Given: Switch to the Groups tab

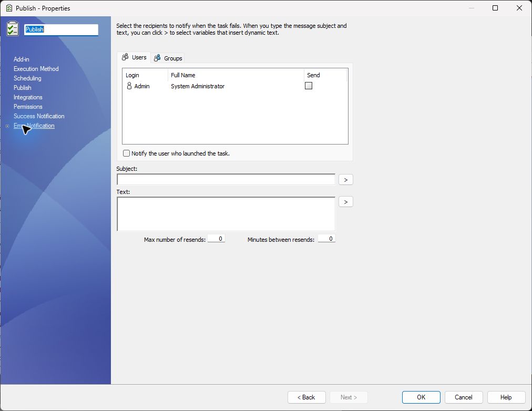Looking at the screenshot, I should click(168, 58).
